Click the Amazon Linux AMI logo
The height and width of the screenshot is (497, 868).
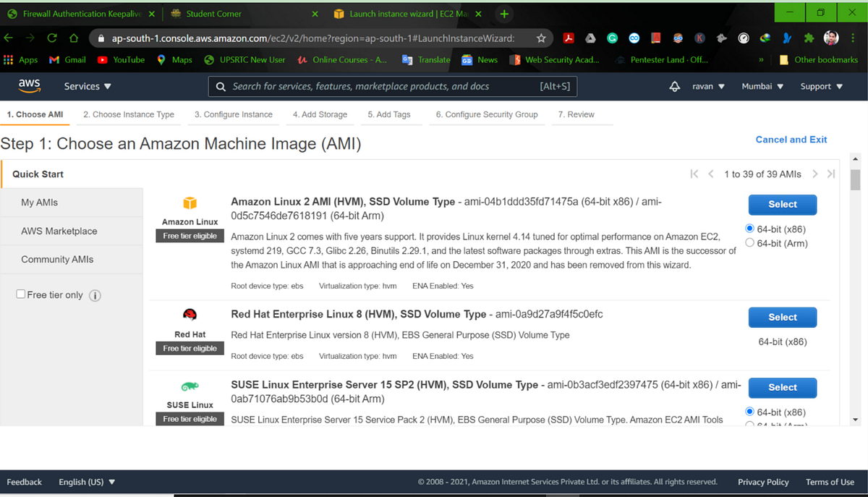(x=190, y=203)
